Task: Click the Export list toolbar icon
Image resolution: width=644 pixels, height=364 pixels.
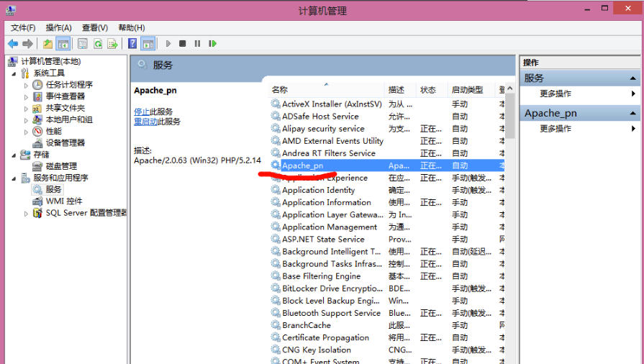Action: tap(112, 44)
